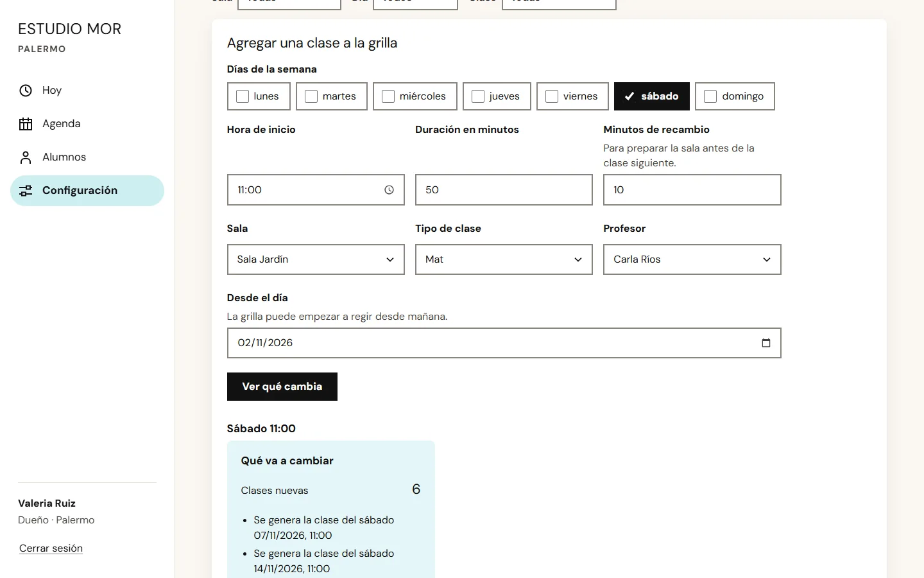Screen dimensions: 924x578
Task: Click the Clases nuevas count 6
Action: [x=416, y=489]
